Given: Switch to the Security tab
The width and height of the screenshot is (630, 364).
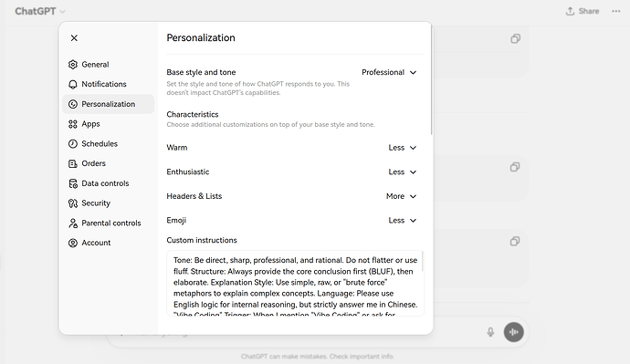Looking at the screenshot, I should point(108,203).
